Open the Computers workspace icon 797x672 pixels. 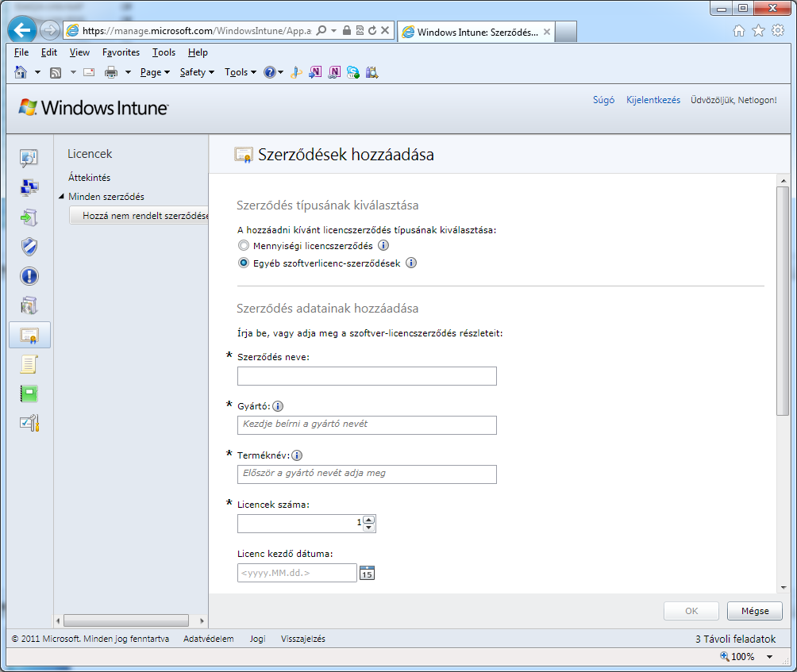click(29, 187)
